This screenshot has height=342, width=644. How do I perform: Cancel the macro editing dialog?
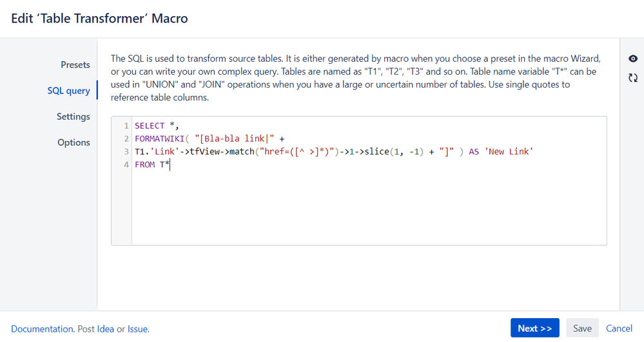click(619, 328)
